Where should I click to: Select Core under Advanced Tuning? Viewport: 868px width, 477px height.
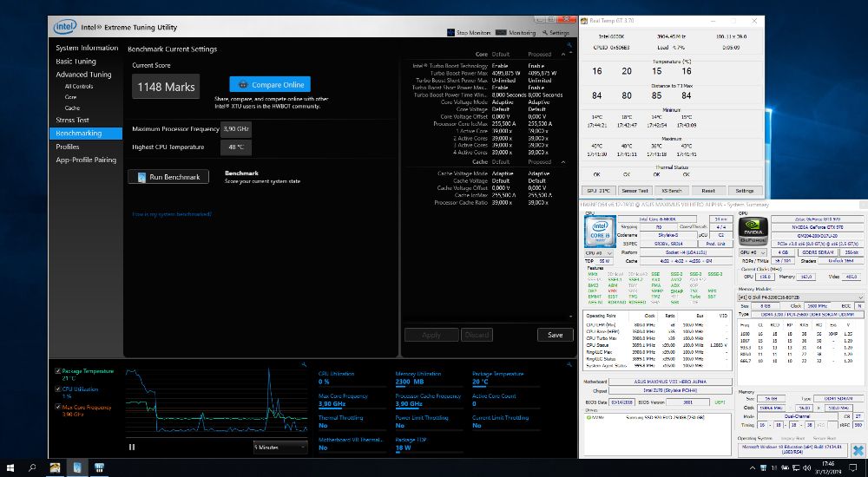pyautogui.click(x=70, y=97)
